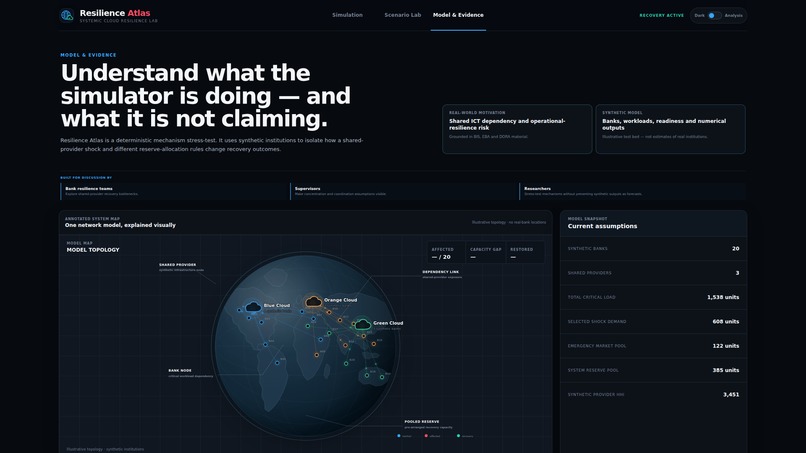The width and height of the screenshot is (806, 453).
Task: Click the "Current assumptions" panel title
Action: pos(602,226)
